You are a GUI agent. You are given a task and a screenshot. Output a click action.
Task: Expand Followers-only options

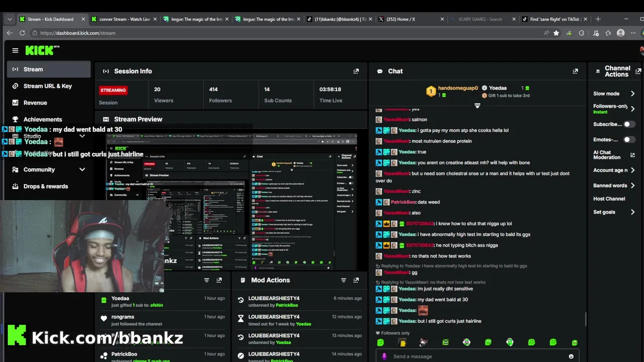[x=632, y=109]
